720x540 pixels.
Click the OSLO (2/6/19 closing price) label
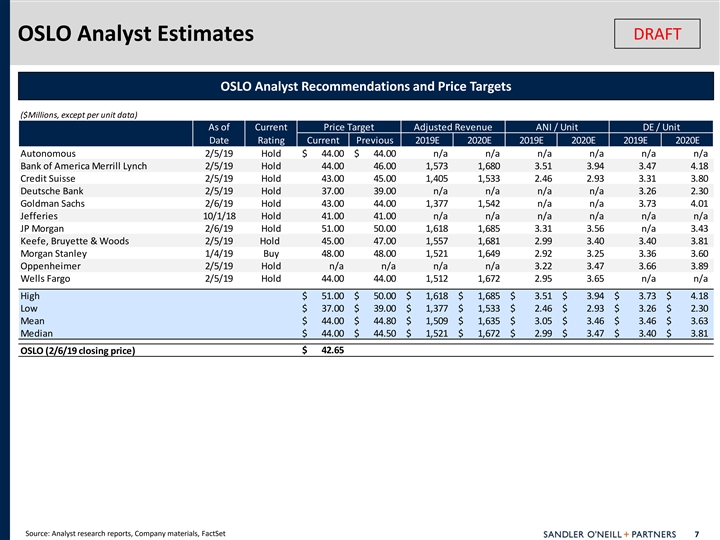[77, 351]
